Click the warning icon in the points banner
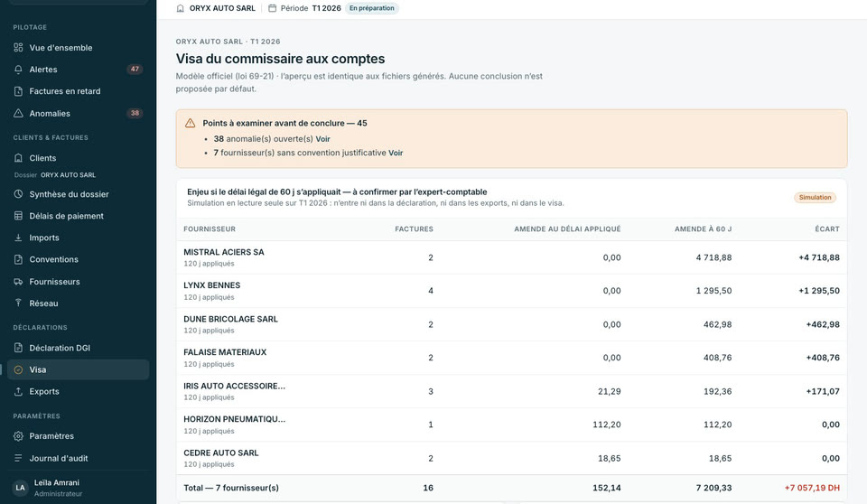 (x=191, y=124)
